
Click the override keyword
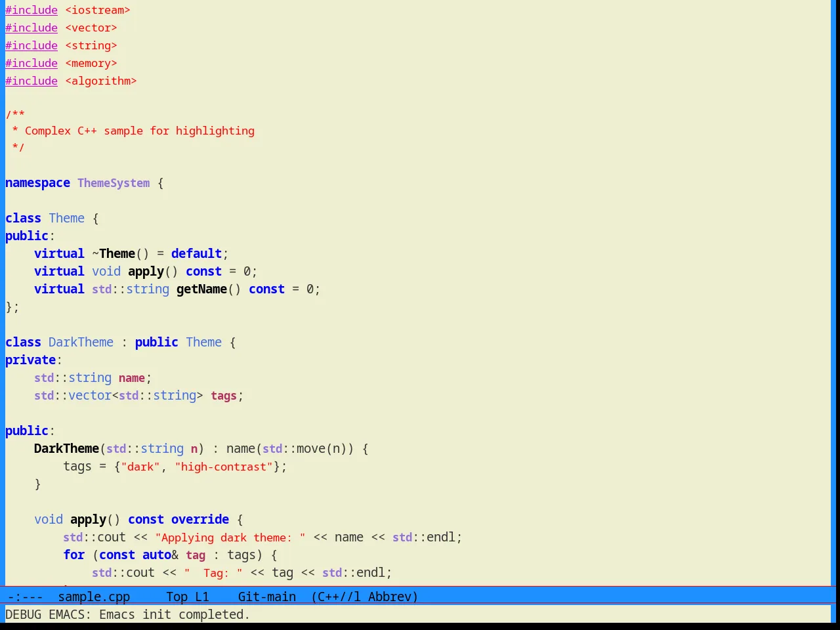click(x=200, y=519)
